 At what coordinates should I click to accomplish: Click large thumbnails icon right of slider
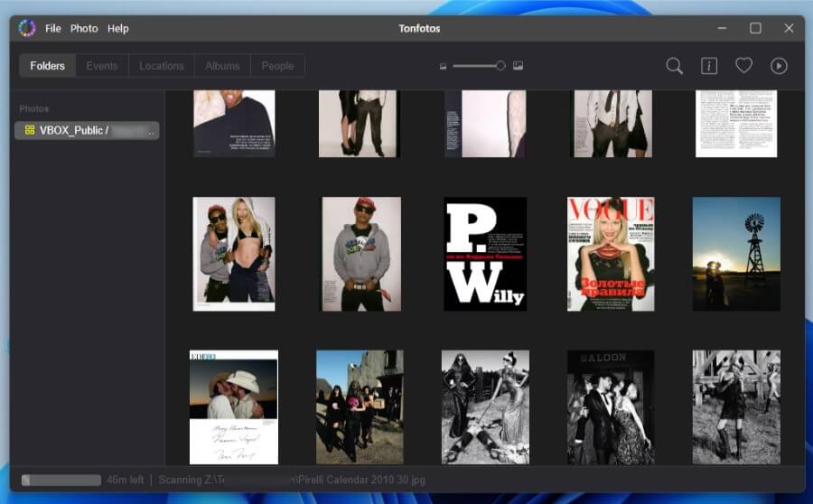[518, 66]
